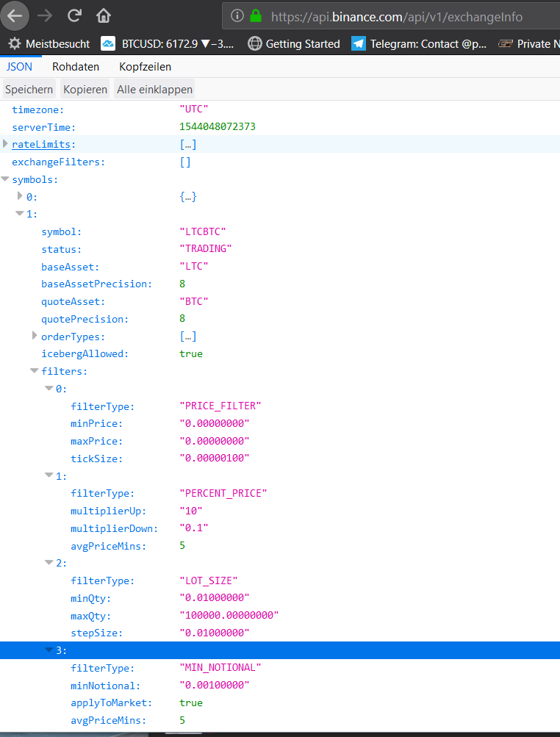Select the "TRADING" status value
Screen dimensions: 560x737
[206, 249]
